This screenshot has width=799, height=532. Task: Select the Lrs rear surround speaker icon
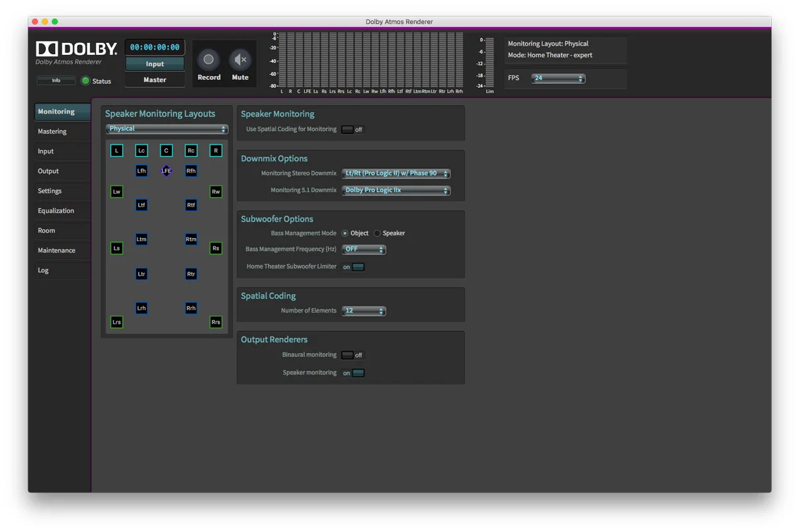pyautogui.click(x=117, y=323)
